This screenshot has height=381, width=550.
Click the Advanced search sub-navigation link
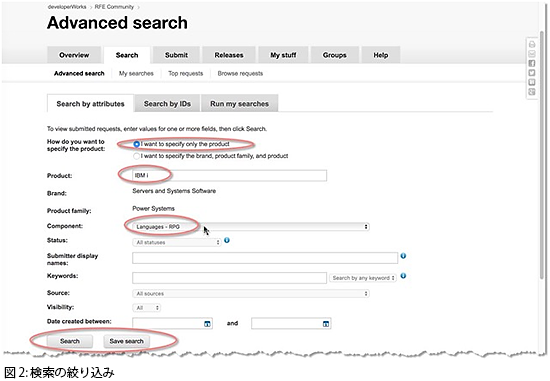tap(79, 73)
